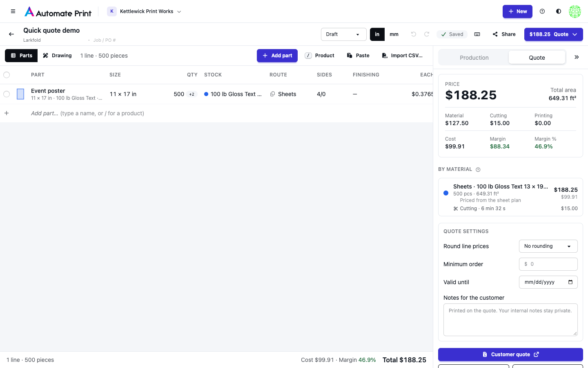Open the Kettlewick Print Works workspace switcher
This screenshot has height=368, width=588.
[x=144, y=11]
